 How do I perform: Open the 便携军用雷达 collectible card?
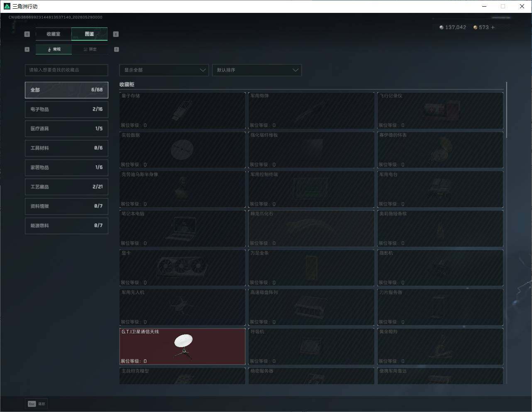pyautogui.click(x=440, y=376)
